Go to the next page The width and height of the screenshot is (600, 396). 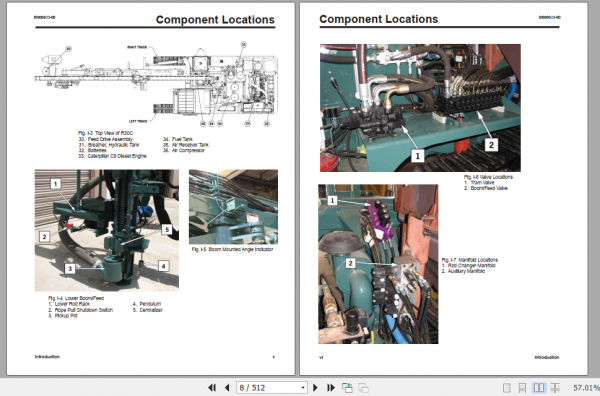[x=315, y=388]
